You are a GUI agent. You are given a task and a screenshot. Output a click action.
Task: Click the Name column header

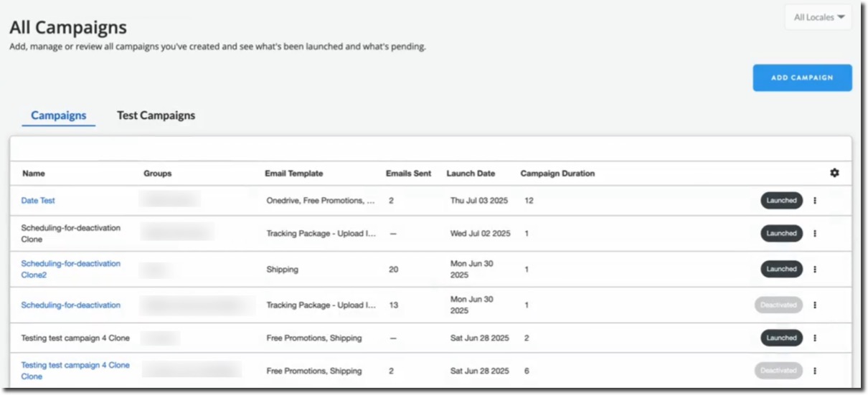click(33, 173)
